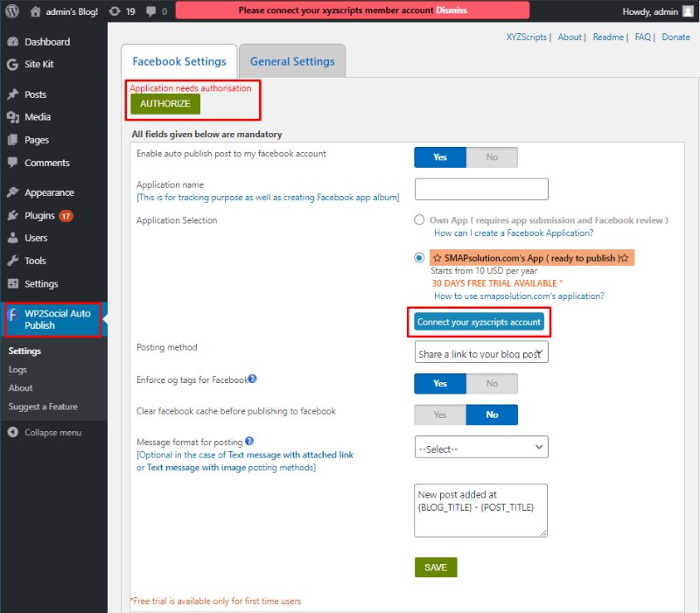The height and width of the screenshot is (613, 700).
Task: Open the XYZScripts link
Action: tap(527, 37)
